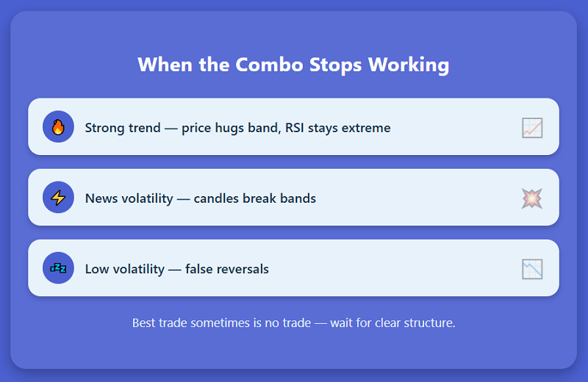
Task: Click the 'Low volatility — false reversals' text
Action: (177, 269)
